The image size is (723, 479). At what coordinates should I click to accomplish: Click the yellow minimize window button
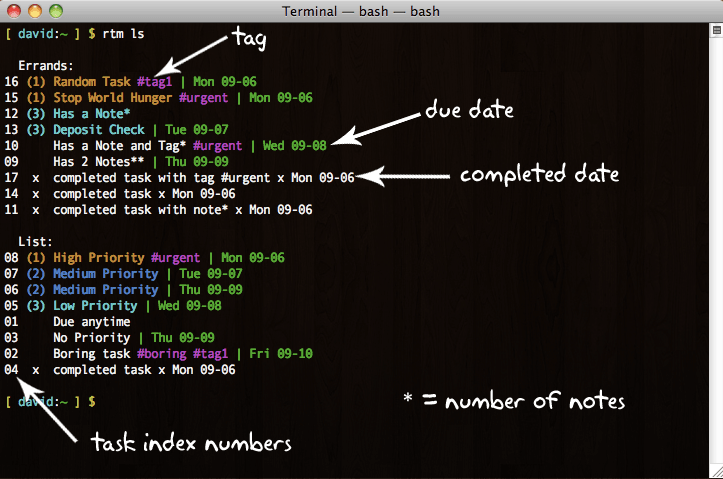tap(35, 11)
